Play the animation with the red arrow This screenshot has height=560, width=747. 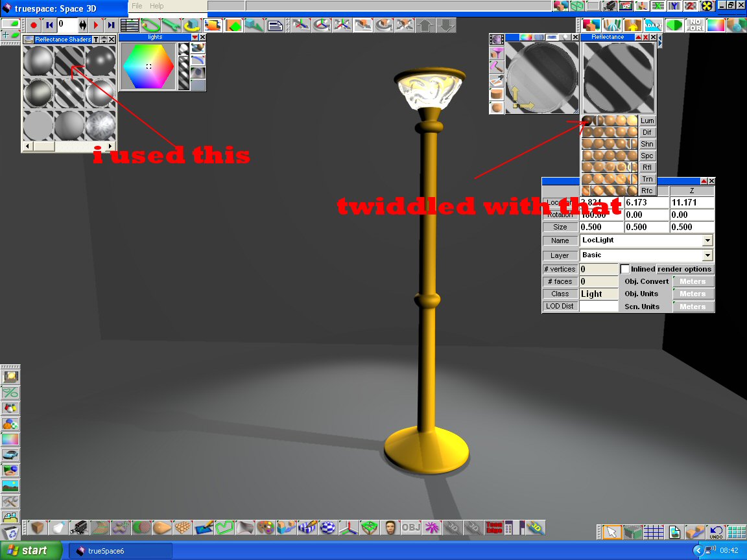96,25
